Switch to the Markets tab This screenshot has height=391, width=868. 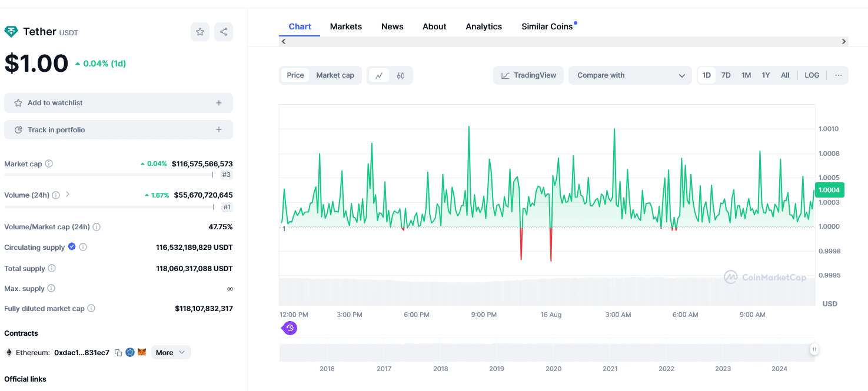point(346,26)
